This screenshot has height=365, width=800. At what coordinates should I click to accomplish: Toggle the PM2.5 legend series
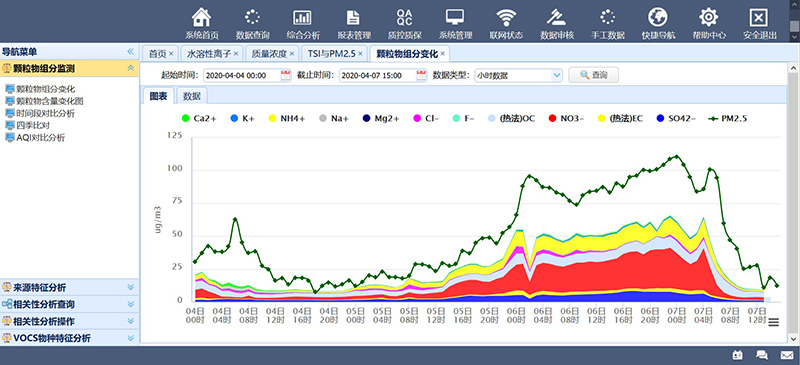point(728,118)
